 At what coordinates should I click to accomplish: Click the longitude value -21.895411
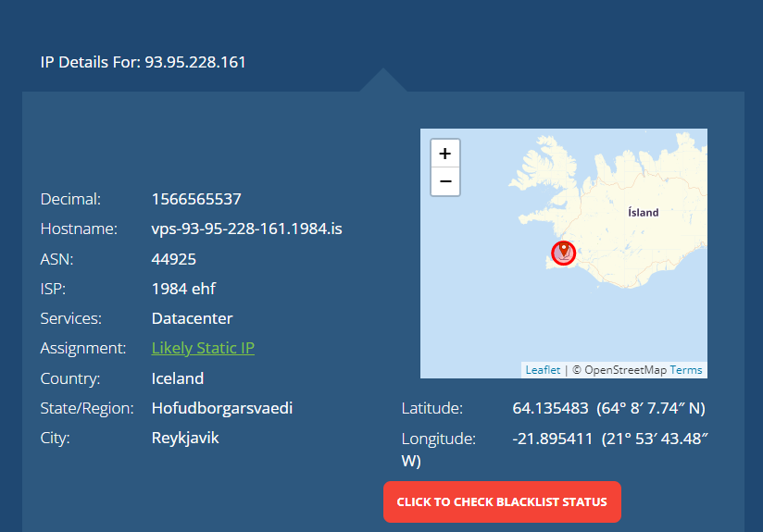click(553, 439)
